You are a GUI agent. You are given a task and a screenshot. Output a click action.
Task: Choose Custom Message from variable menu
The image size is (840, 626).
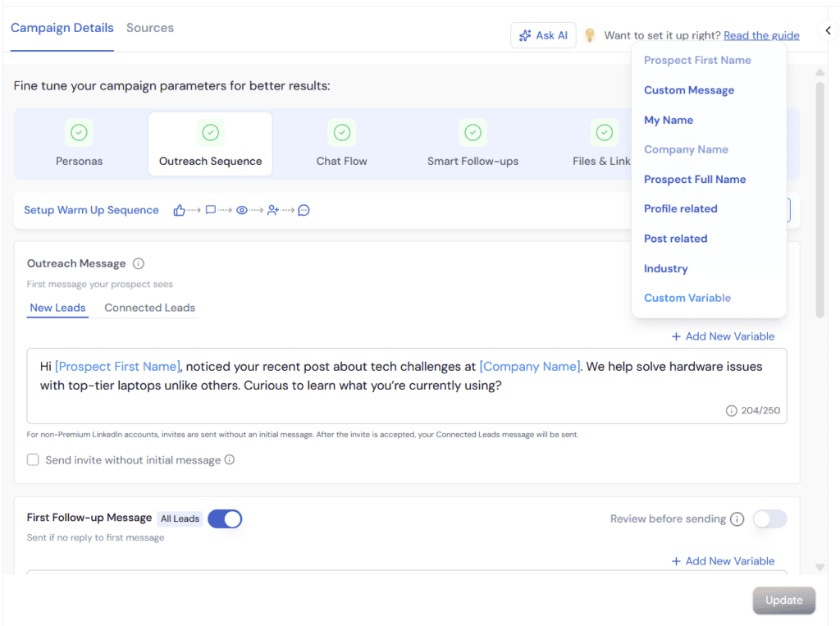pos(689,90)
